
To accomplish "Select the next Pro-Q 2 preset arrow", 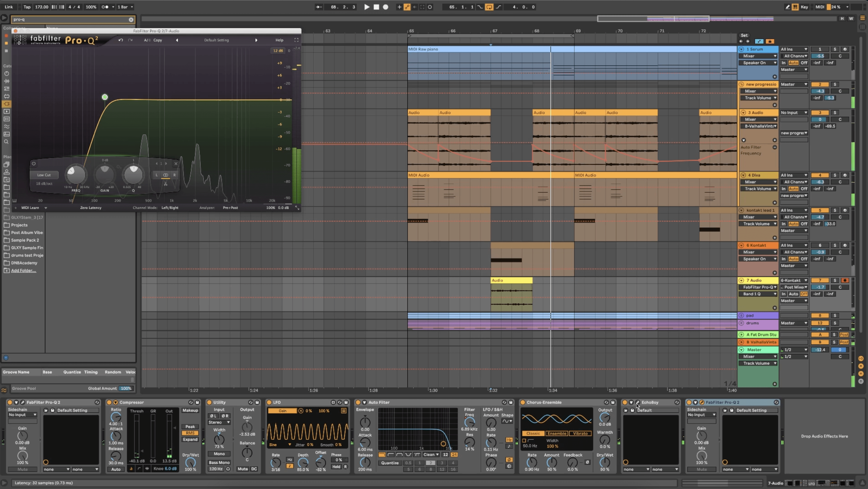I will pyautogui.click(x=256, y=40).
